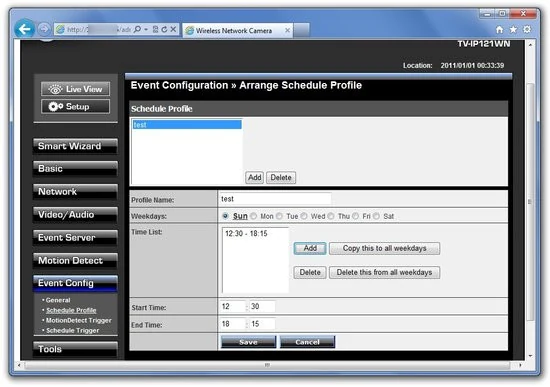
Task: Open the Motion Detect menu
Action: click(x=75, y=261)
